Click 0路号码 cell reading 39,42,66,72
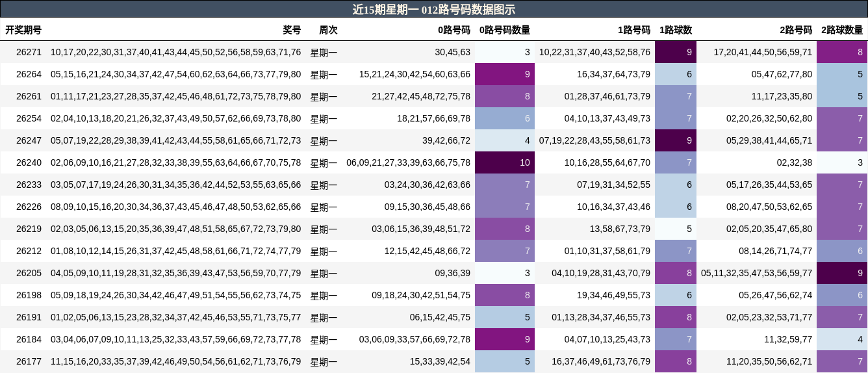868x373 pixels. [446, 140]
